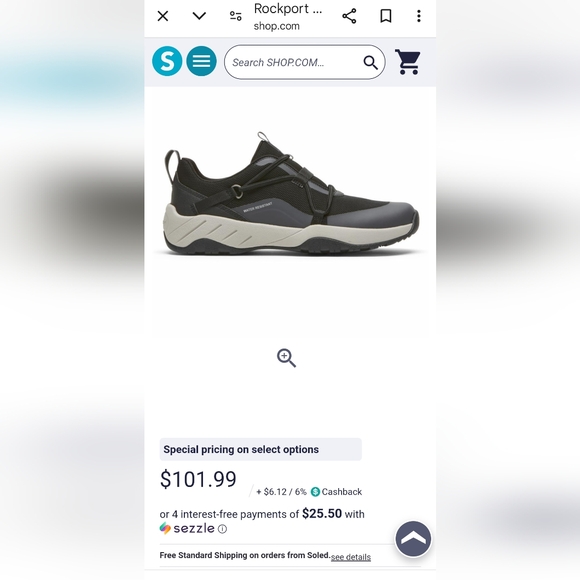Go to SHOP.COM home logo

point(167,61)
